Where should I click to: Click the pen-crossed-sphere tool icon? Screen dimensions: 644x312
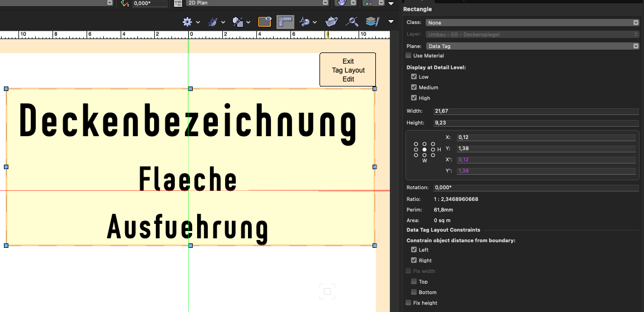tap(213, 22)
